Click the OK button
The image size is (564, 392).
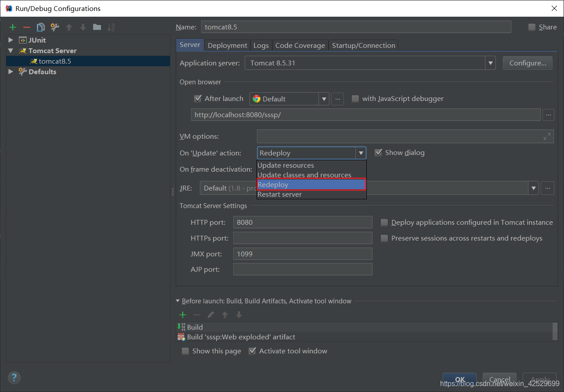[459, 380]
